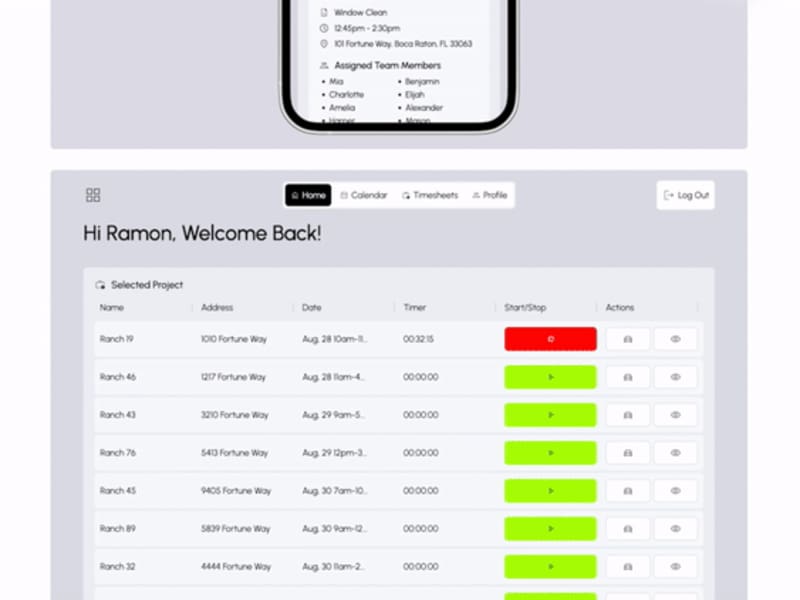Click team member Benjamin in phone
The width and height of the screenshot is (800, 600).
coord(422,82)
